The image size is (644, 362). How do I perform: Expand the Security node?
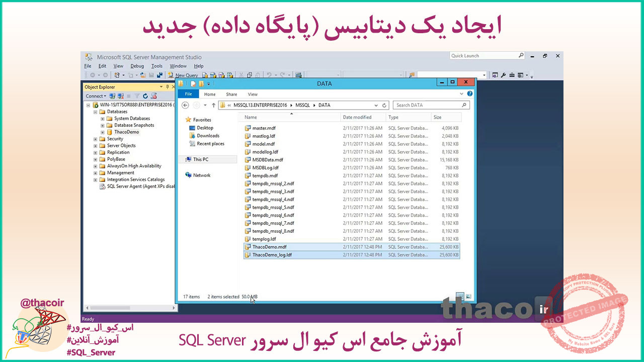pyautogui.click(x=95, y=139)
